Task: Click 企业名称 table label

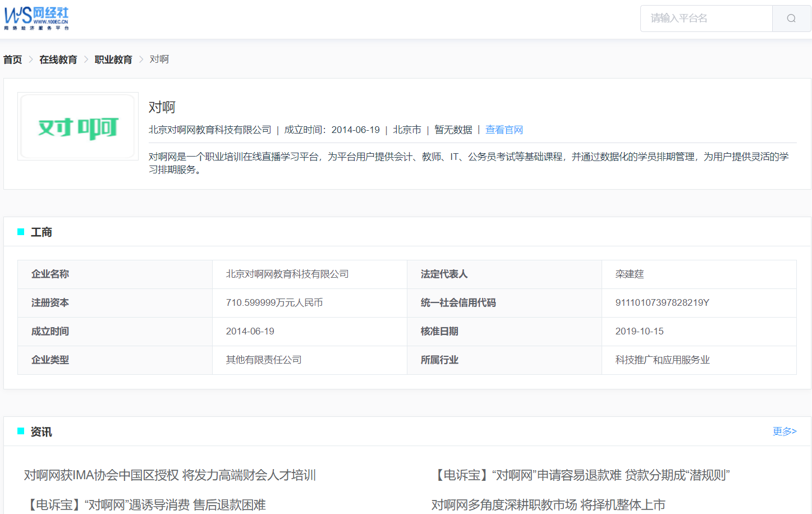Action: (x=51, y=274)
